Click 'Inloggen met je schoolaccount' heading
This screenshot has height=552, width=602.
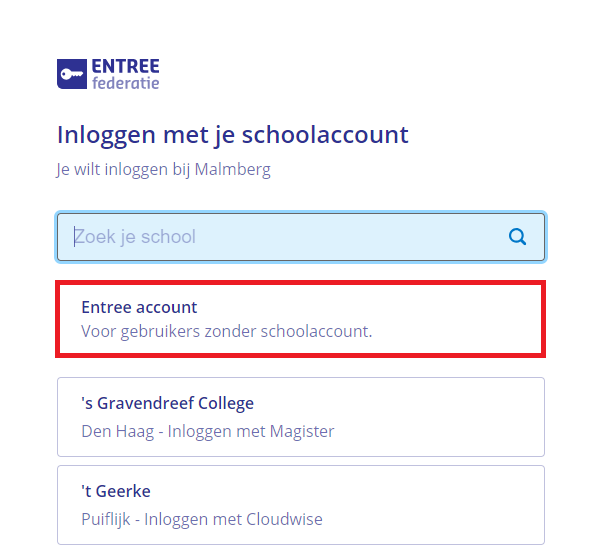coord(233,135)
